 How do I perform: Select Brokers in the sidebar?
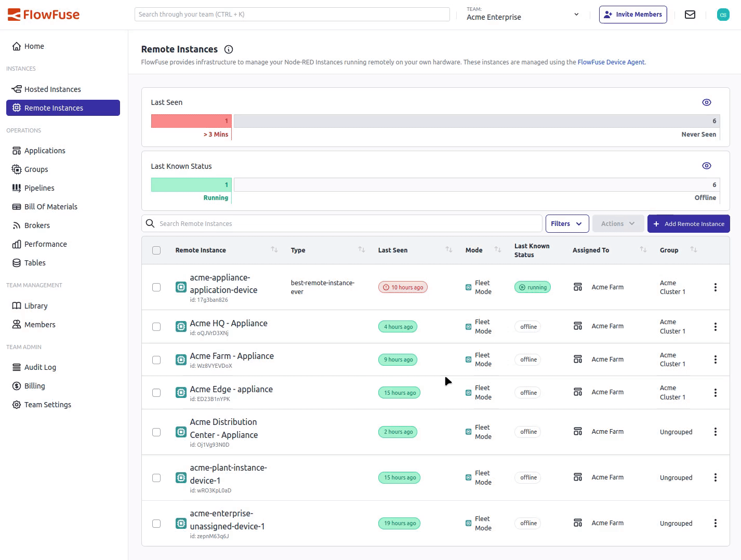click(x=36, y=225)
